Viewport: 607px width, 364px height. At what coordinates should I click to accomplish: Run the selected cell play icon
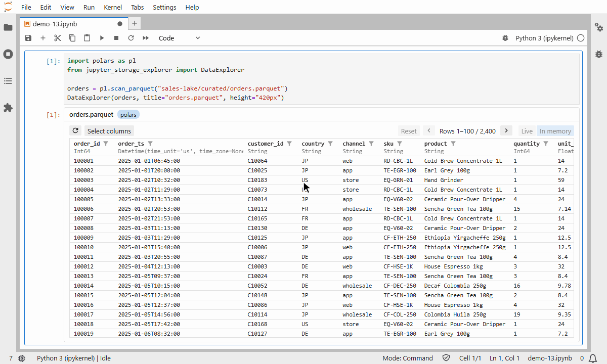(x=102, y=38)
